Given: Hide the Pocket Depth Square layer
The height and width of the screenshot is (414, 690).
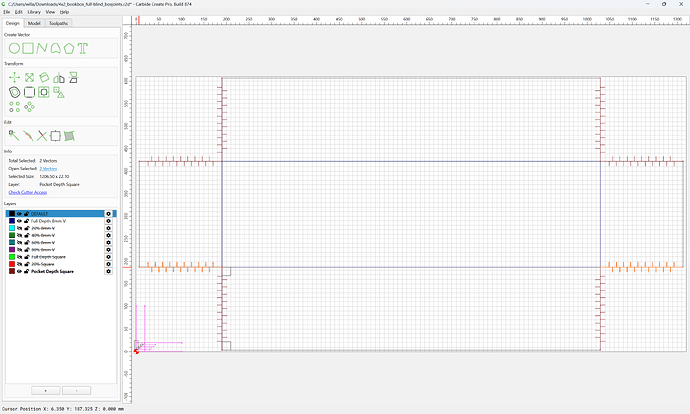Looking at the screenshot, I should pos(19,271).
